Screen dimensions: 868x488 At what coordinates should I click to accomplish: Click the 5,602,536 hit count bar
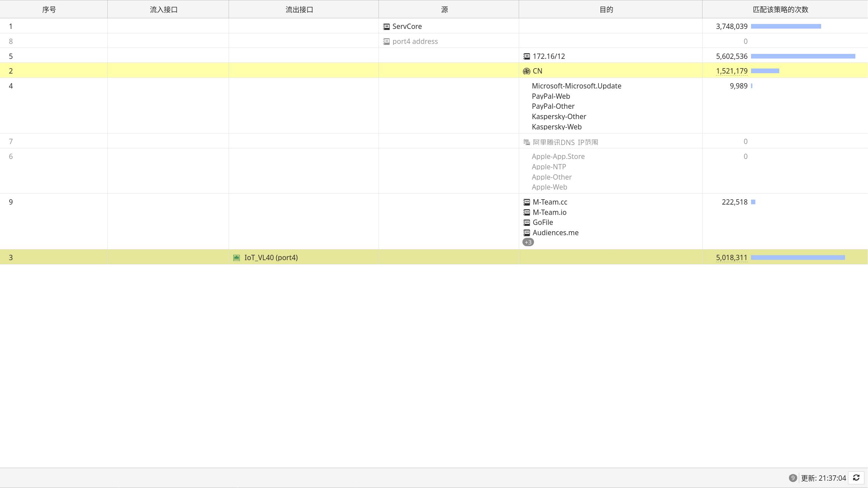click(803, 56)
